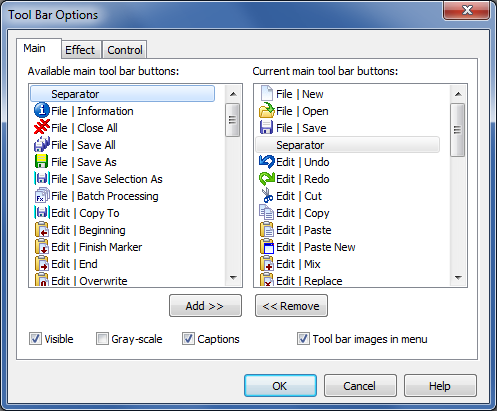The width and height of the screenshot is (497, 411).
Task: Click the red Close All icon
Action: click(x=42, y=128)
